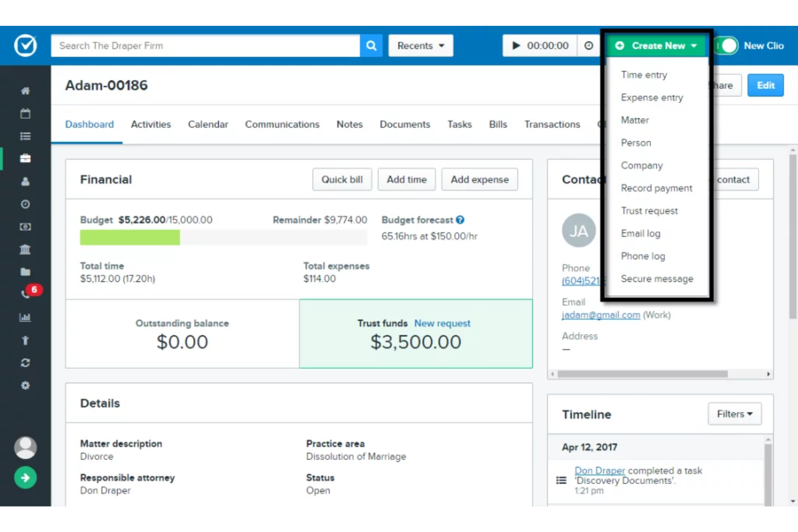Select the Calendar icon in left sidebar

click(25, 113)
